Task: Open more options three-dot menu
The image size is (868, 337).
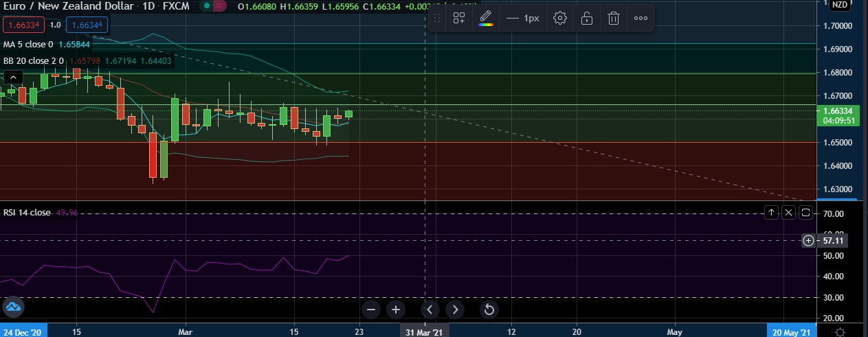Action: (x=641, y=19)
